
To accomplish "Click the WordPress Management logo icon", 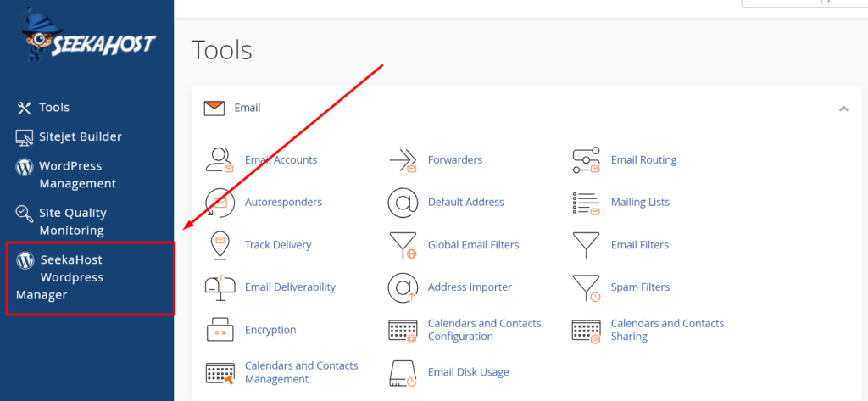I will [25, 167].
